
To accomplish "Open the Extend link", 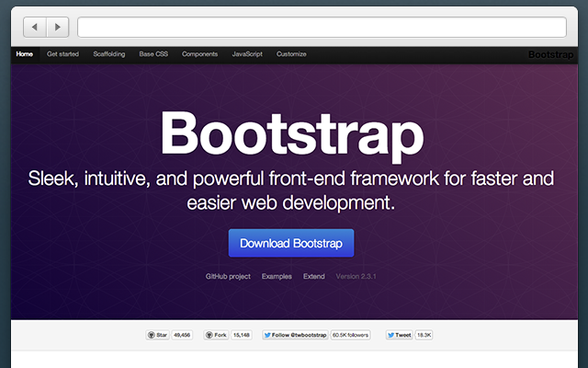I will click(x=314, y=276).
